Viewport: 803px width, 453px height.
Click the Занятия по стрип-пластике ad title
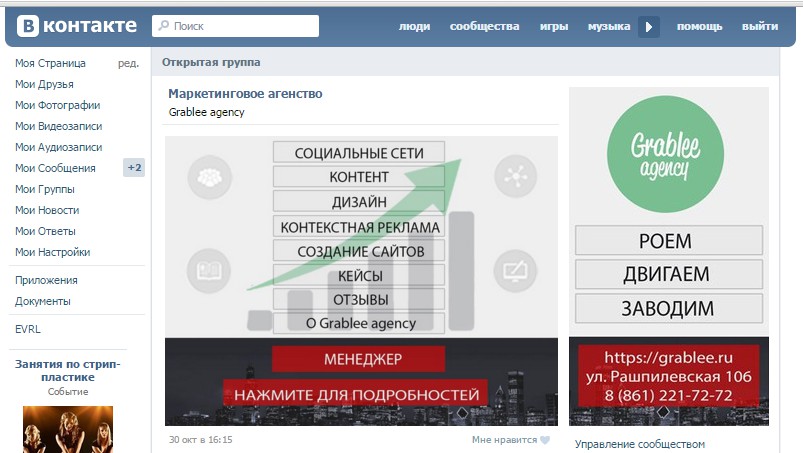pyautogui.click(x=68, y=371)
